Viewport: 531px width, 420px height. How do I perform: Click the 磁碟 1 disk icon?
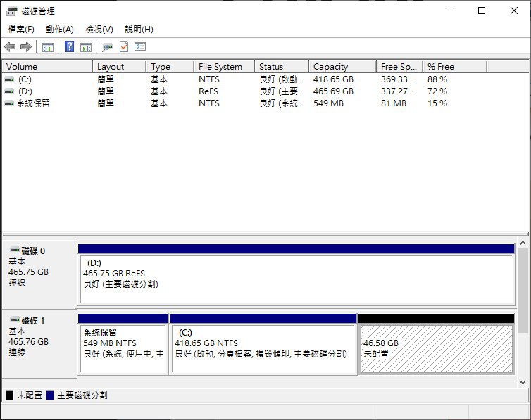point(15,319)
